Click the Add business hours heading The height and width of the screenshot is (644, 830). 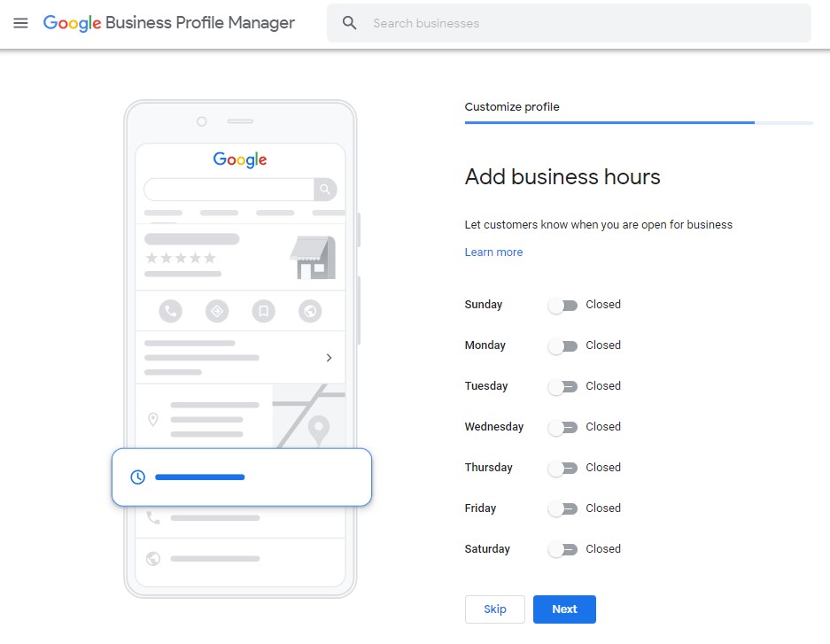562,177
